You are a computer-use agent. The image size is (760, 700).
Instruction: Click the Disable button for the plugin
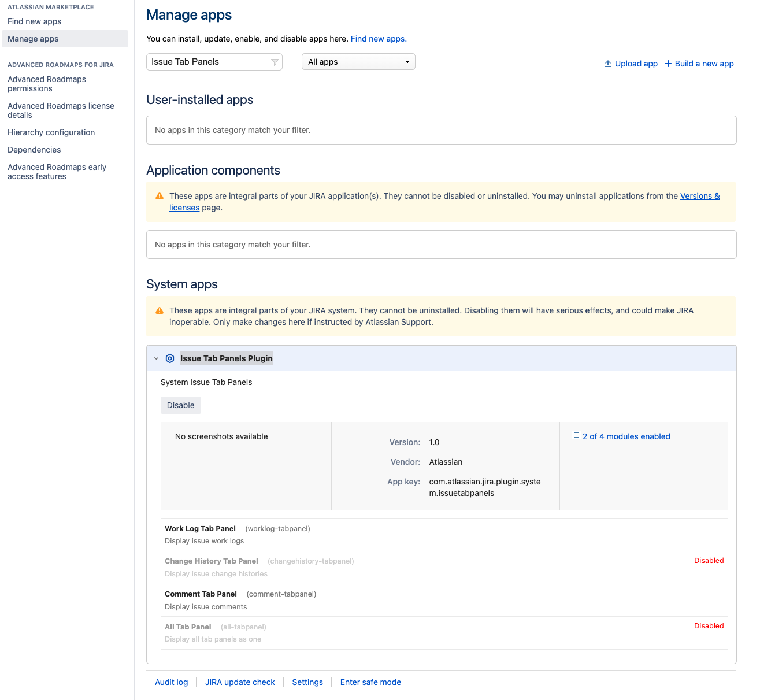(181, 405)
